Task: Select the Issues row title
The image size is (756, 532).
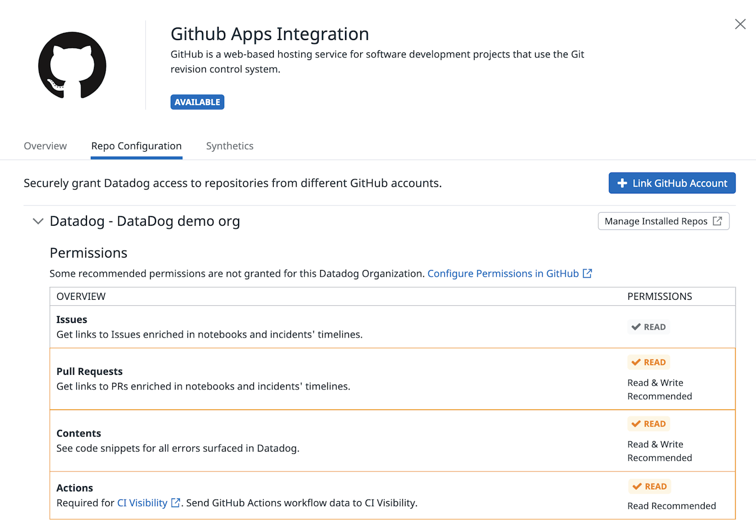Action: click(x=72, y=320)
